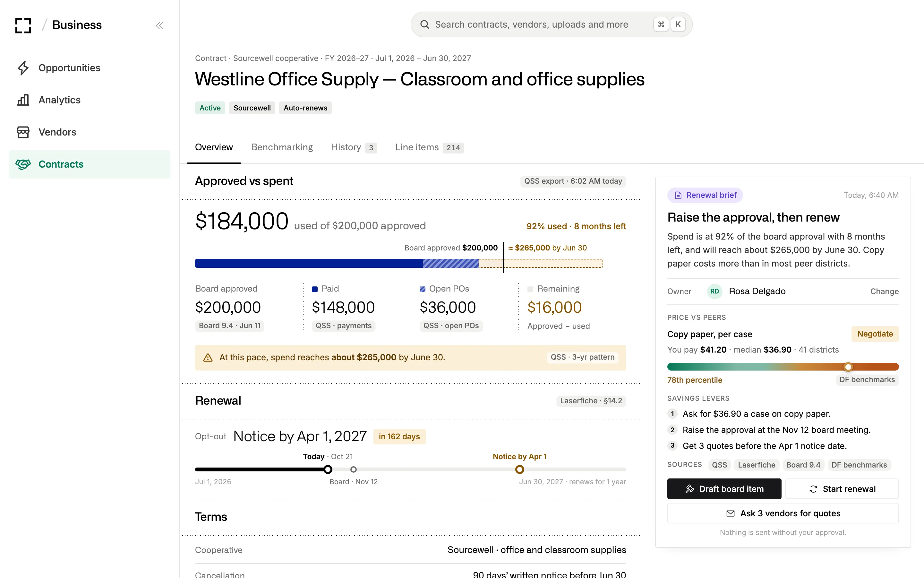This screenshot has height=578, width=924.
Task: Click the Sourcewell tag under the title
Action: 252,108
